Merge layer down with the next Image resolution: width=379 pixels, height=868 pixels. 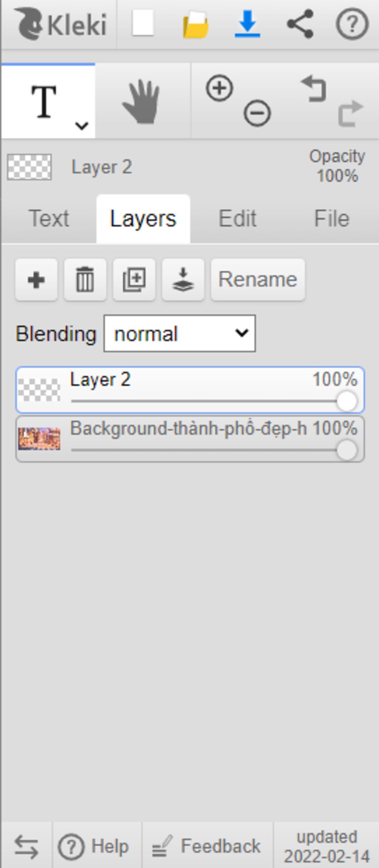(x=183, y=280)
